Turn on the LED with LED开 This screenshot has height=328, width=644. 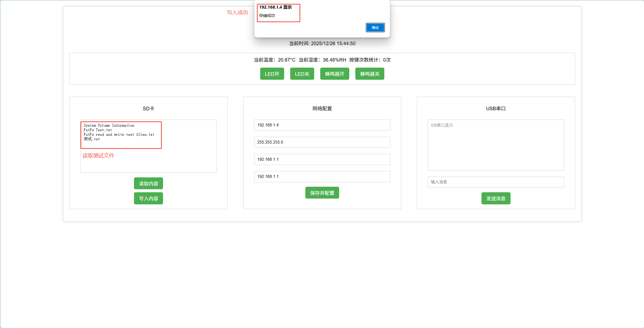coord(272,74)
